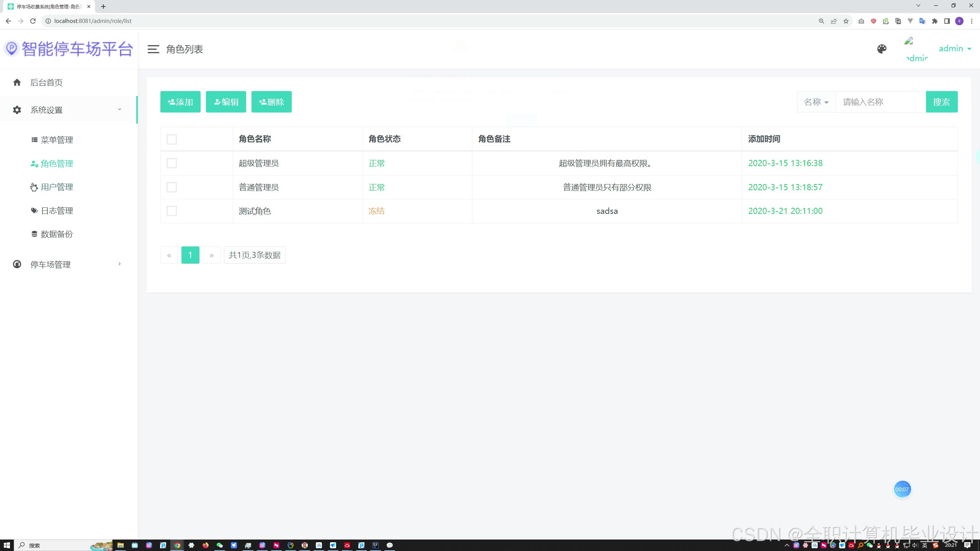The image size is (980, 551).
Task: Click the 添加 button
Action: (180, 102)
